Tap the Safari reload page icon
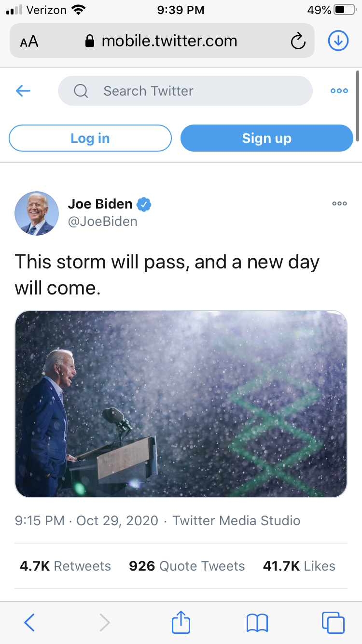 298,42
